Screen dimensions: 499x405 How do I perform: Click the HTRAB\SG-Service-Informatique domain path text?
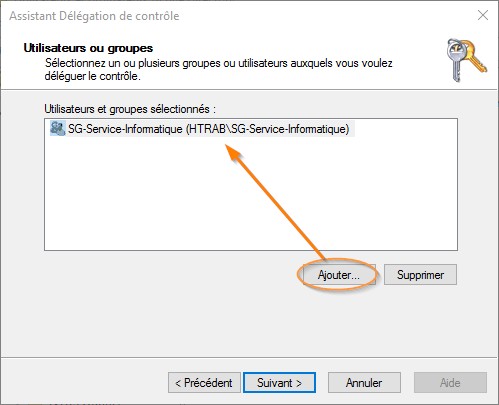click(267, 129)
